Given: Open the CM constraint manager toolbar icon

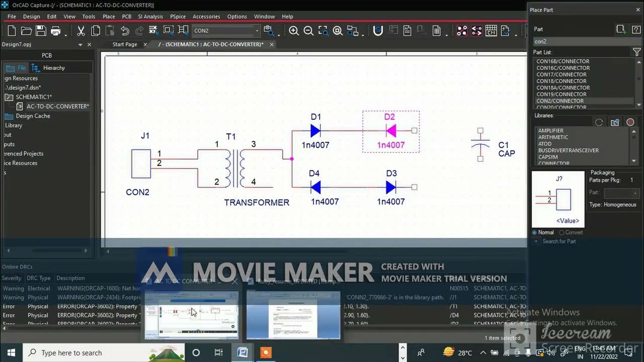Looking at the screenshot, I should (x=491, y=31).
